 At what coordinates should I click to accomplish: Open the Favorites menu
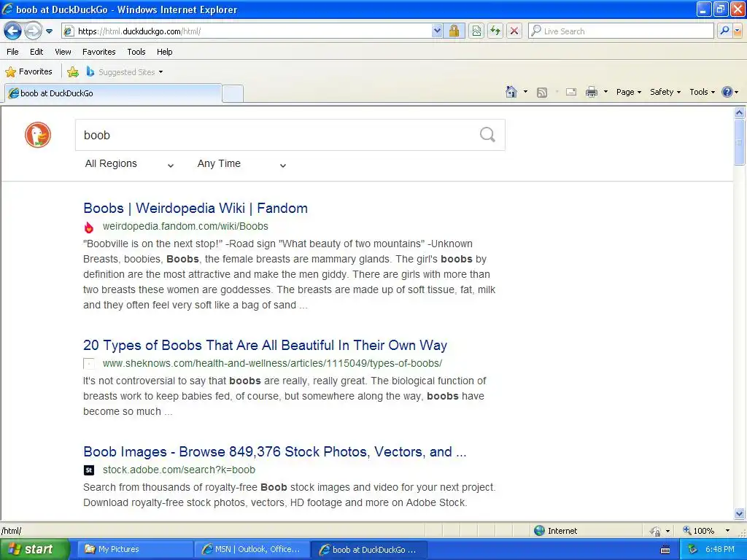click(98, 52)
